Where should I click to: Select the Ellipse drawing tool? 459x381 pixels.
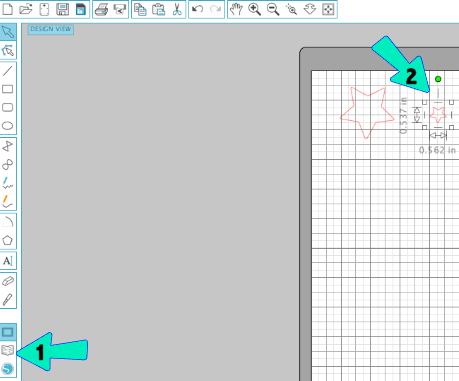[x=8, y=126]
